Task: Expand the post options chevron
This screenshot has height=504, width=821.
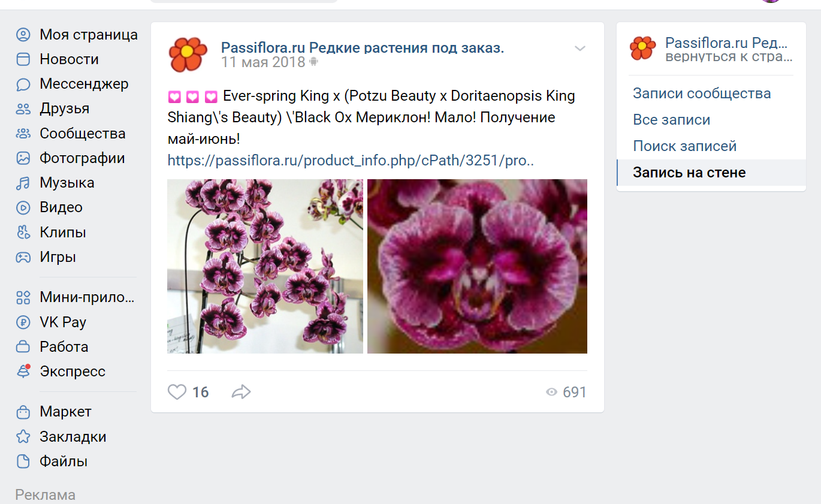Action: [579, 49]
